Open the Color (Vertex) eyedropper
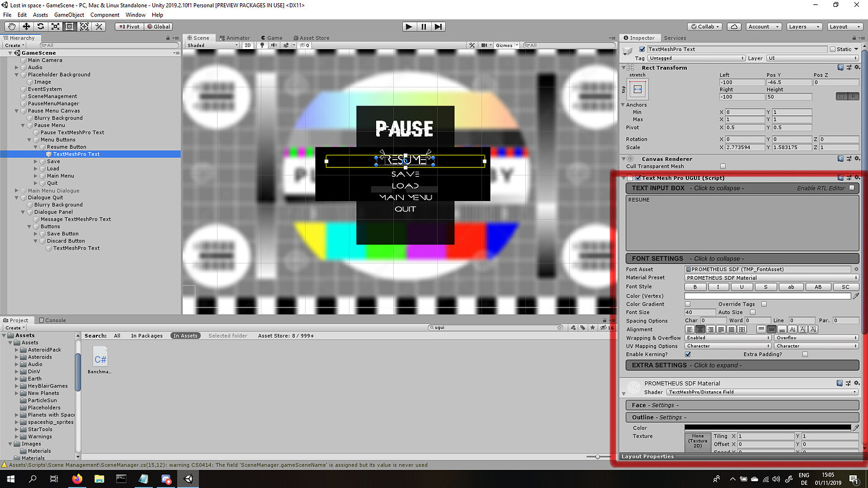The height and width of the screenshot is (488, 868). pos(856,296)
